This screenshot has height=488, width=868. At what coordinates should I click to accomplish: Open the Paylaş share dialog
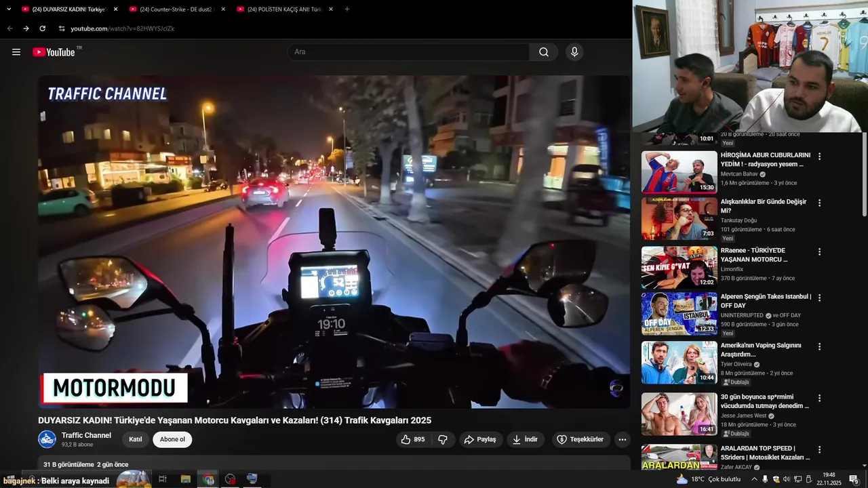[481, 439]
